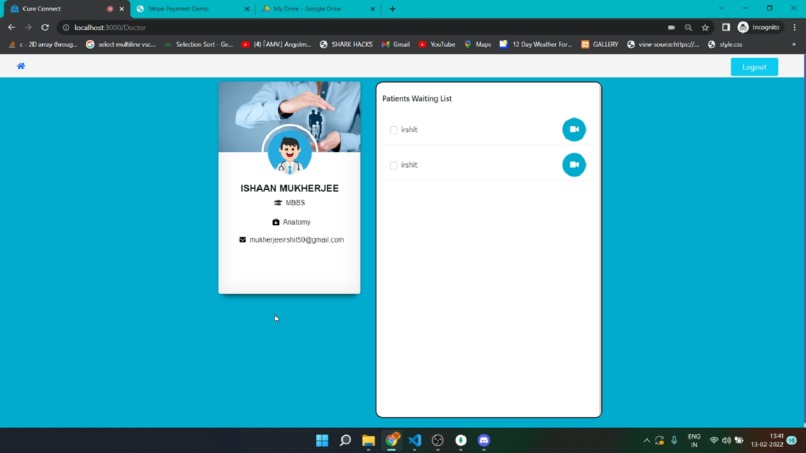
Task: Open the view-source:https bookmark
Action: pyautogui.click(x=663, y=45)
